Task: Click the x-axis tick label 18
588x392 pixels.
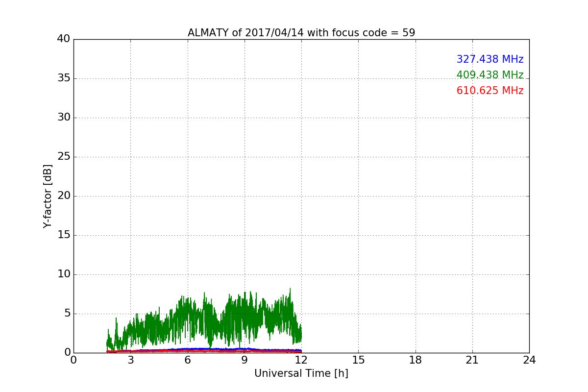Action: click(416, 360)
